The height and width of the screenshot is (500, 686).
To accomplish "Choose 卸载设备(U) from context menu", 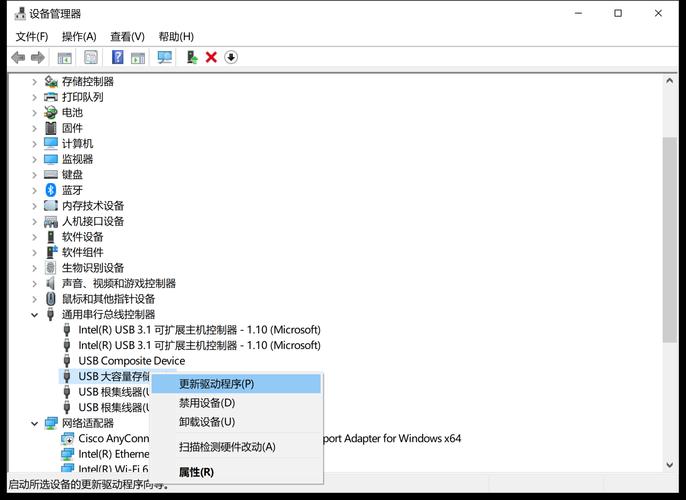I will [236, 422].
